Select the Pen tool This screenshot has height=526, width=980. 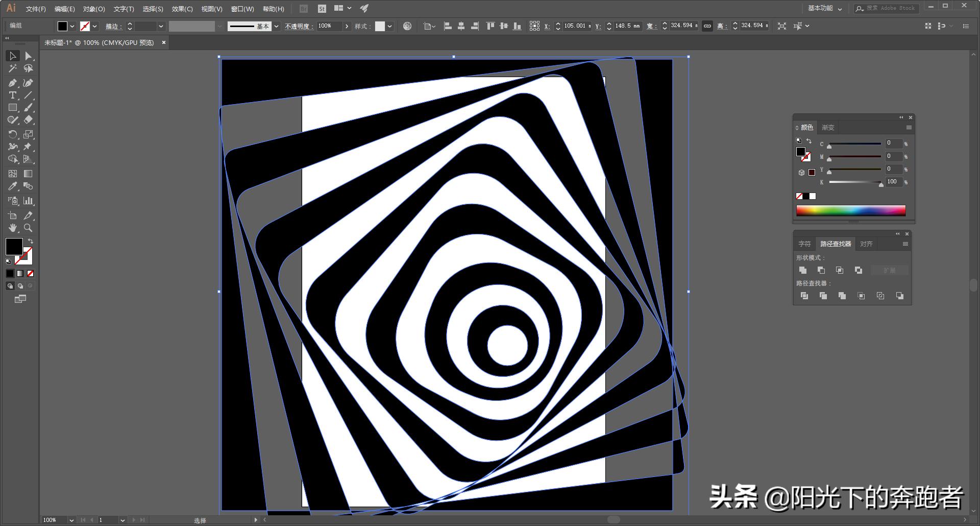13,83
